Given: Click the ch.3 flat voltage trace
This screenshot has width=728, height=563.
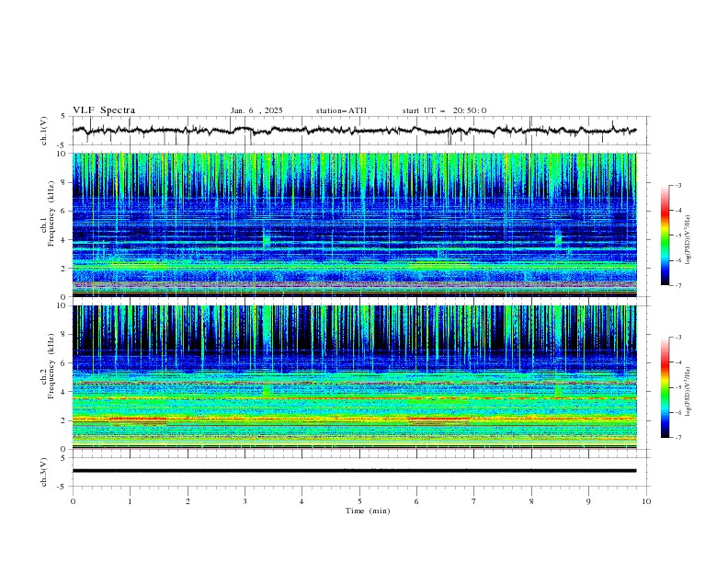Looking at the screenshot, I should click(354, 471).
